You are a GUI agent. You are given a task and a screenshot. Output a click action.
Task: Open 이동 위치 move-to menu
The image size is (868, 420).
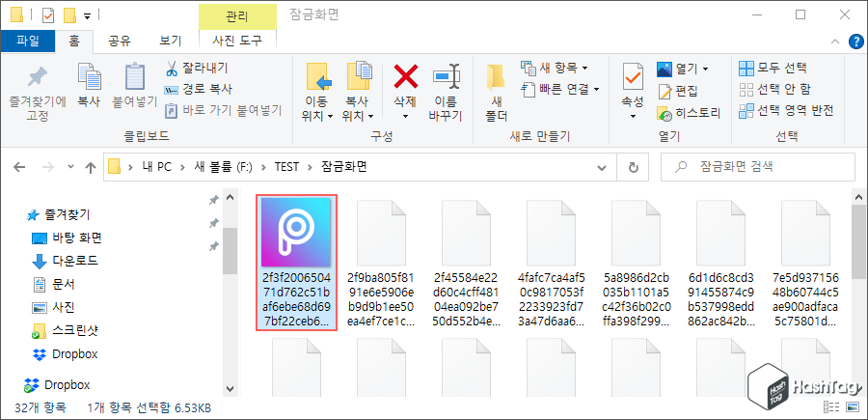[317, 92]
